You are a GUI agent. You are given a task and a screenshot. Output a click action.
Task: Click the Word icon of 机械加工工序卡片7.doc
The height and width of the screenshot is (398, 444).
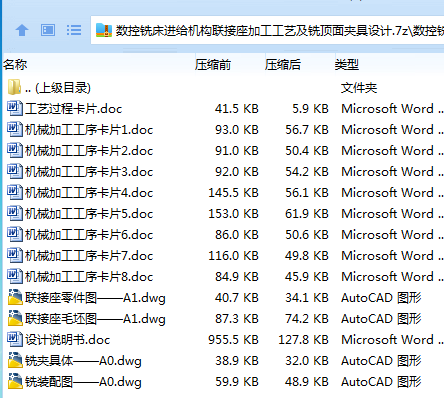15,255
